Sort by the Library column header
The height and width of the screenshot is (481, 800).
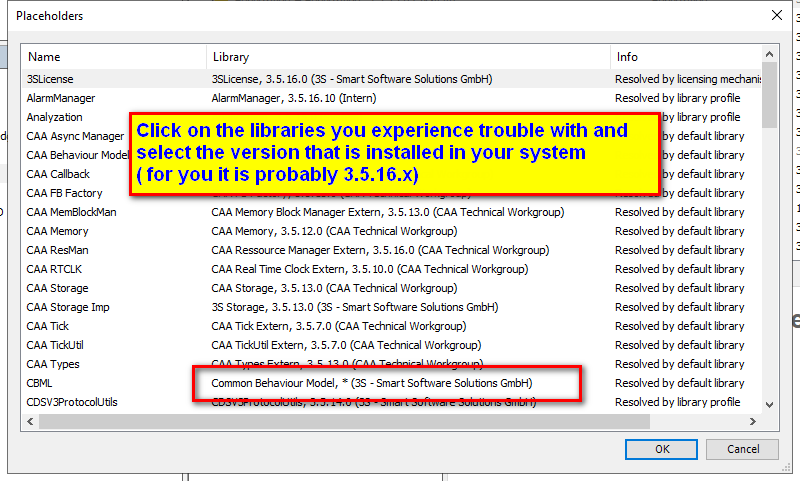(x=230, y=57)
